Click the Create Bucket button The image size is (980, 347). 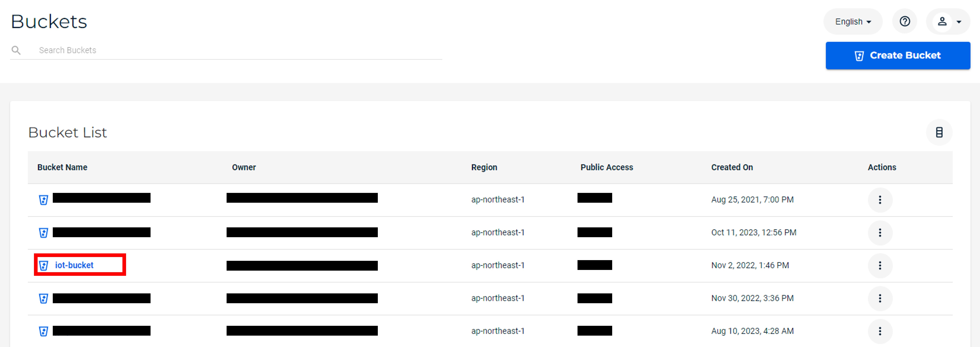897,56
